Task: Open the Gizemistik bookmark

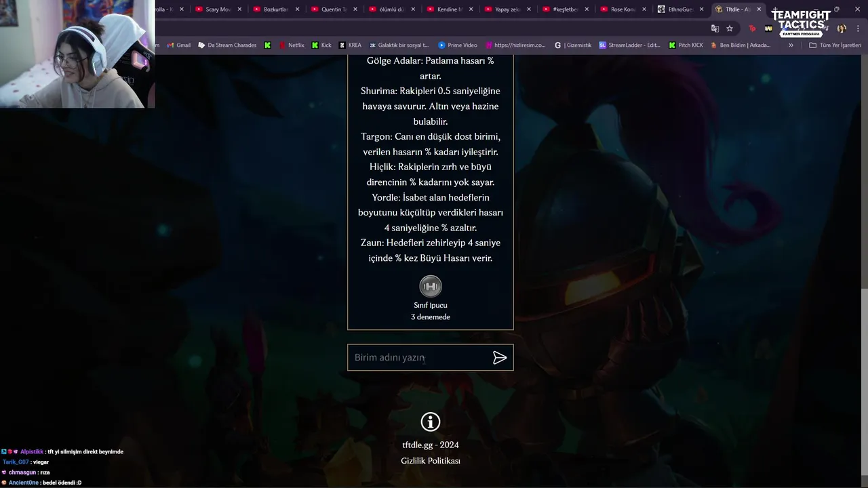Action: coord(573,45)
